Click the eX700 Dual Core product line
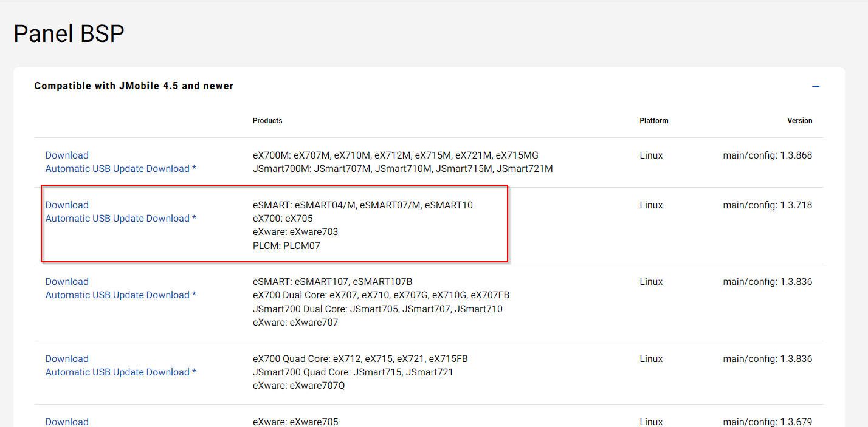 tap(381, 295)
